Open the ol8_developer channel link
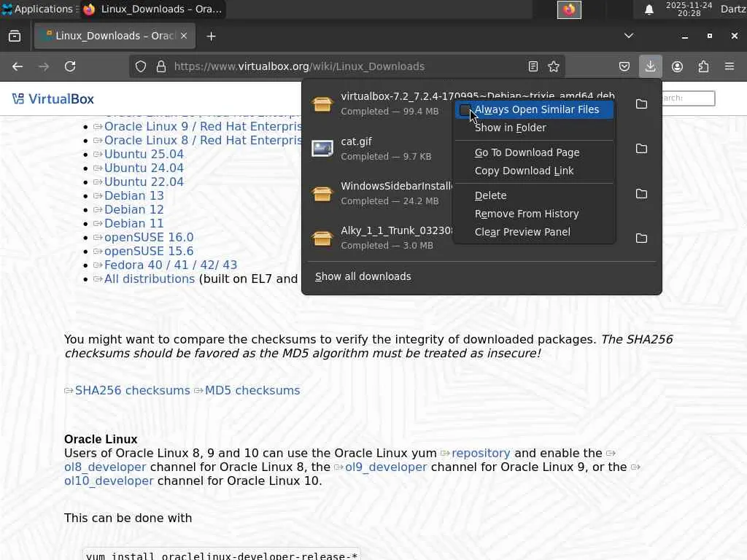This screenshot has height=560, width=747. coord(105,467)
